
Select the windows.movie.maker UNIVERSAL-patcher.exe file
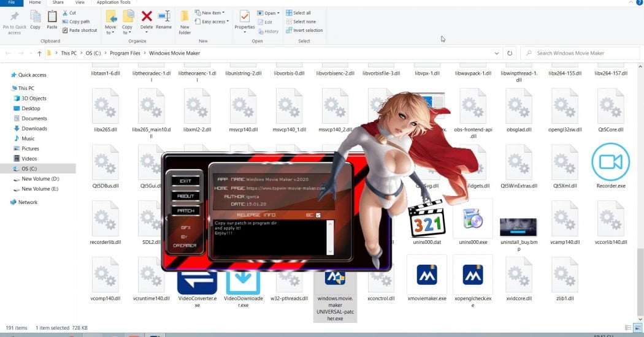point(335,297)
